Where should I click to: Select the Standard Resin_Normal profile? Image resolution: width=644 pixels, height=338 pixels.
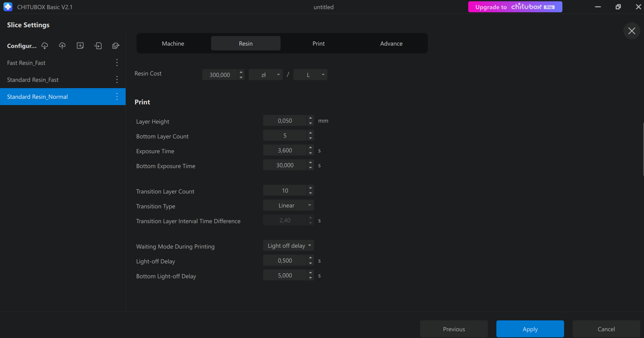point(63,97)
